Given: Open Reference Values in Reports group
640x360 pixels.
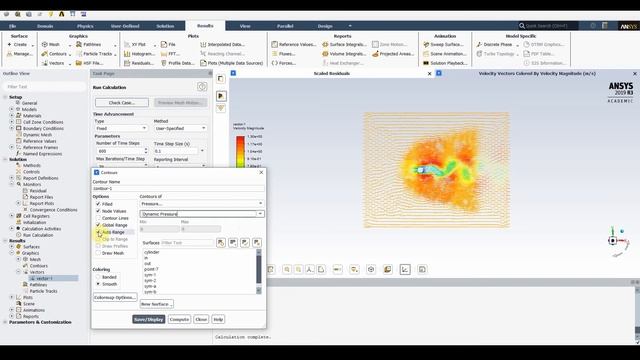Looking at the screenshot, I should click(294, 44).
